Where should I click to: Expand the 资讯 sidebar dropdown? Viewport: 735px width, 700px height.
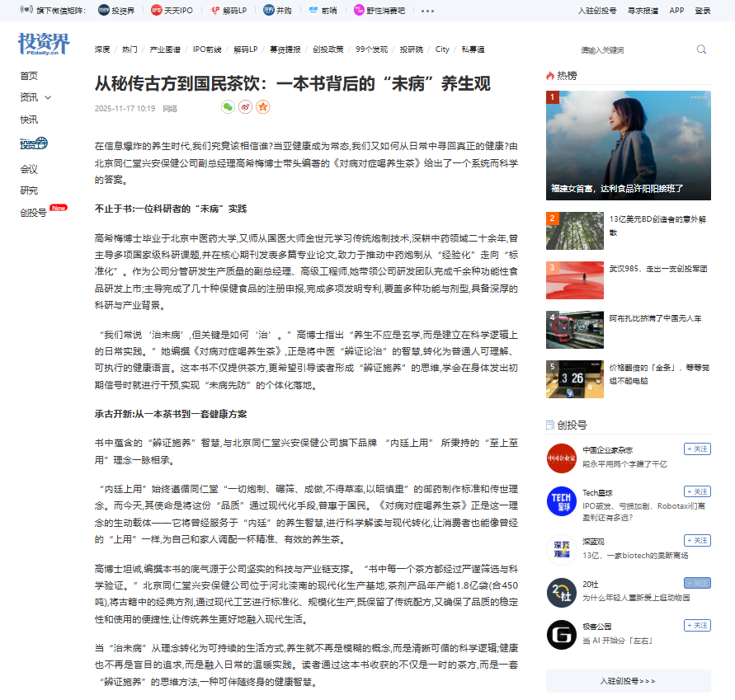coord(48,97)
